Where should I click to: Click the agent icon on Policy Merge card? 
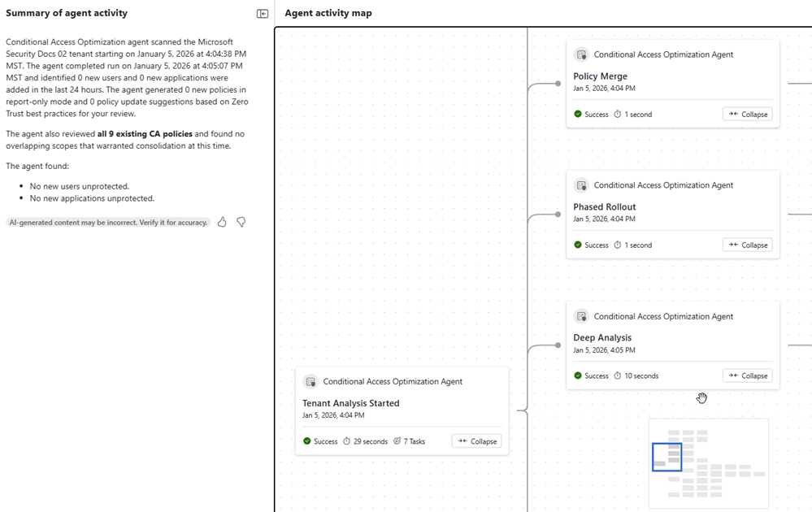click(582, 54)
